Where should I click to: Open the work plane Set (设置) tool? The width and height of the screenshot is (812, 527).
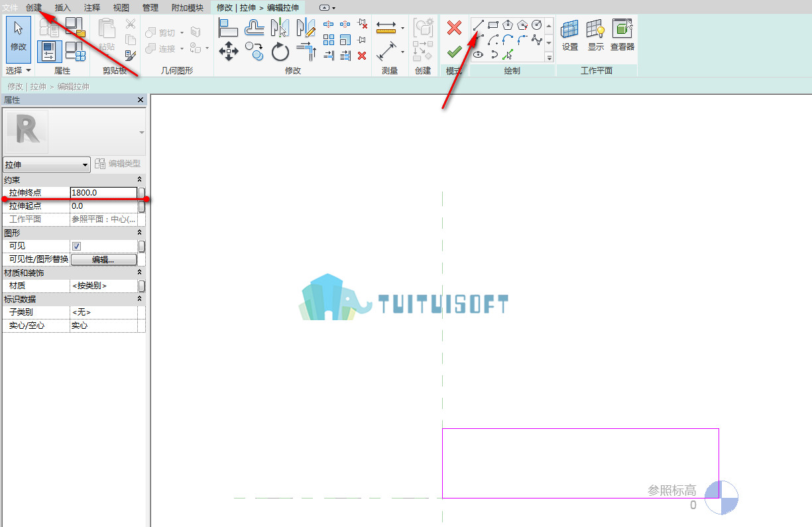(570, 35)
